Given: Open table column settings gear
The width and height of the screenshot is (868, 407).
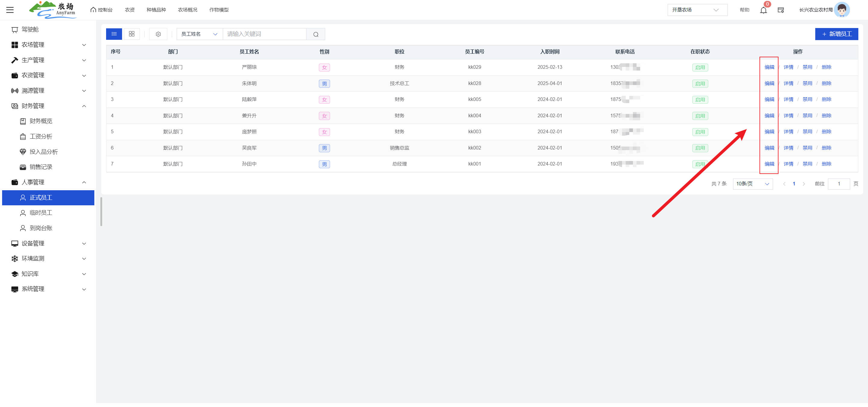Looking at the screenshot, I should [x=158, y=34].
